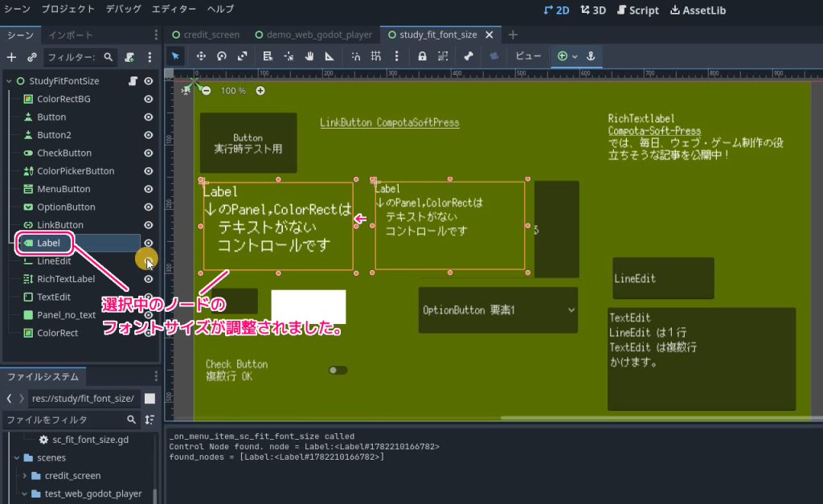Activate the Move Mode tool

pos(200,56)
